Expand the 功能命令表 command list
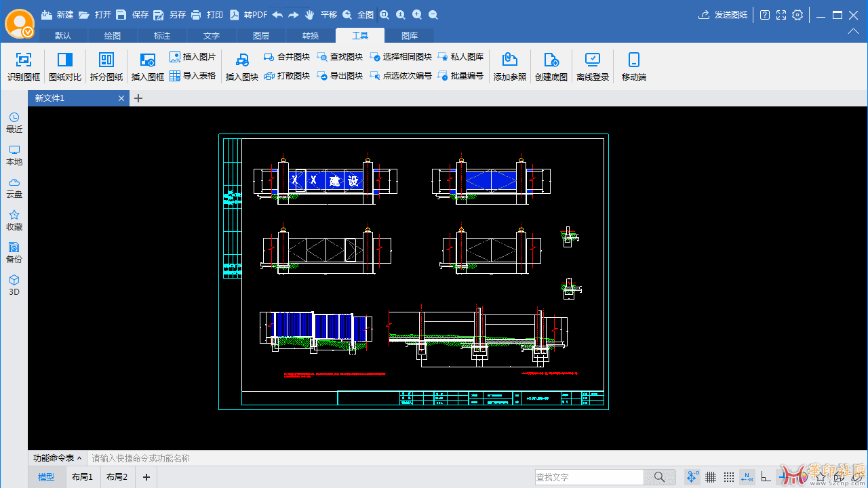Viewport: 868px width, 488px height. 58,458
